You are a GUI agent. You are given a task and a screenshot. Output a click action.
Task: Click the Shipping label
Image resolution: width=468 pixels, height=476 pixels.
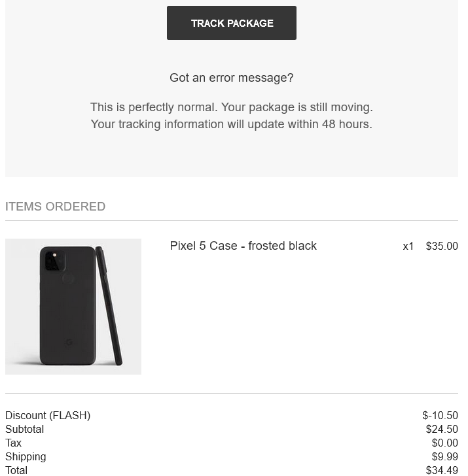26,456
